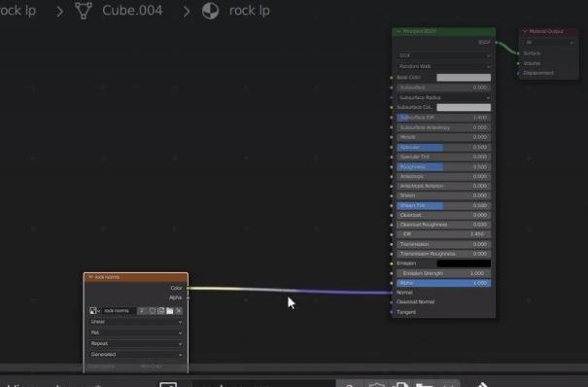
Task: Click the Surface input socket on Material Output
Action: point(519,53)
